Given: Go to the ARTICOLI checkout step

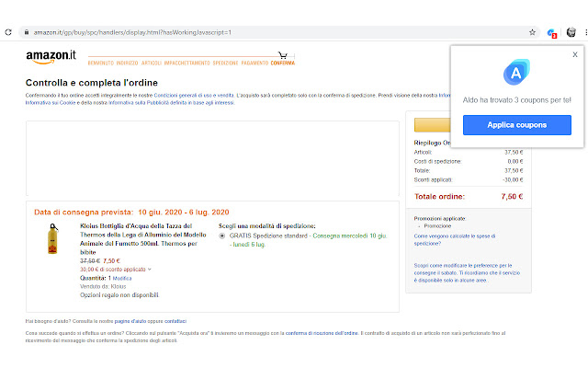Looking at the screenshot, I should pyautogui.click(x=151, y=63).
